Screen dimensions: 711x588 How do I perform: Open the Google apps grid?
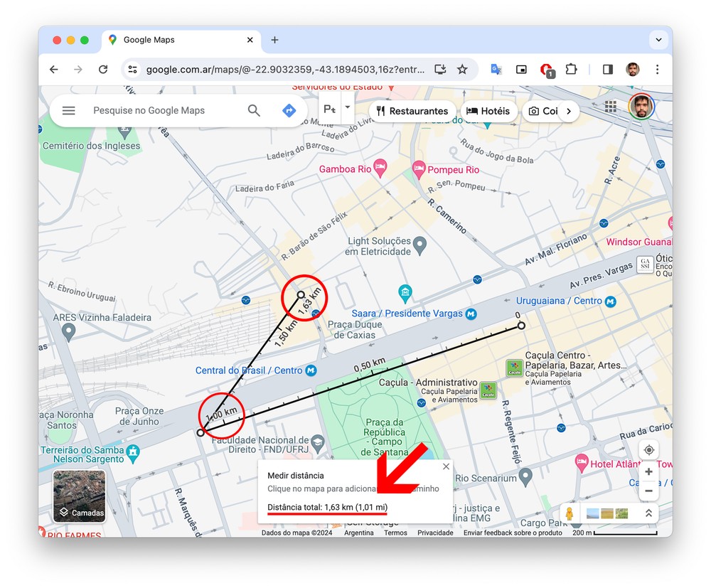[610, 107]
